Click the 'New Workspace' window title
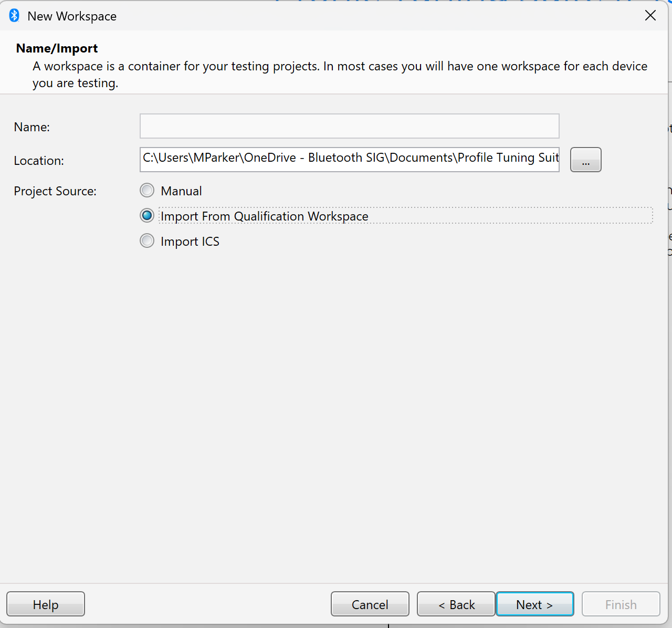Screen dimensions: 672x628 (x=72, y=16)
